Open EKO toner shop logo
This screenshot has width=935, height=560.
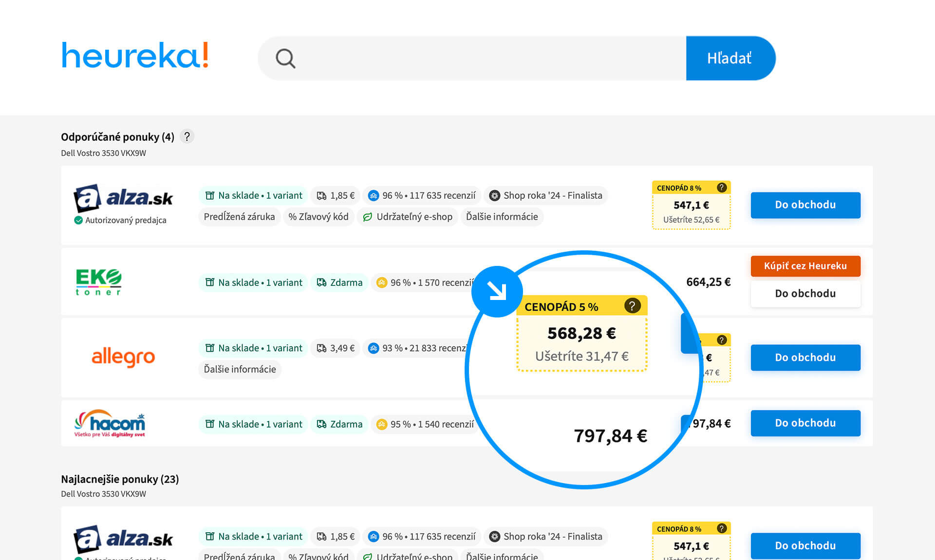click(x=98, y=282)
